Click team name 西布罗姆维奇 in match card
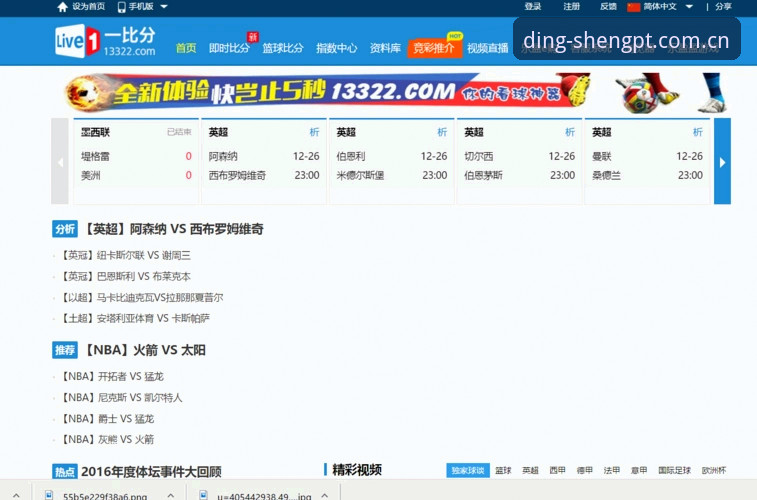Image resolution: width=757 pixels, height=500 pixels. click(237, 175)
